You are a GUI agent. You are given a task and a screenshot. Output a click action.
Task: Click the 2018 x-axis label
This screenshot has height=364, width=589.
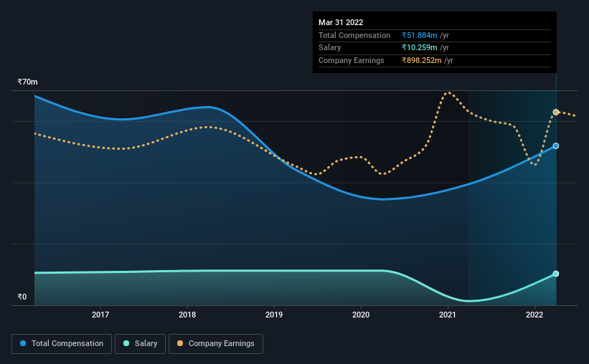(x=187, y=315)
